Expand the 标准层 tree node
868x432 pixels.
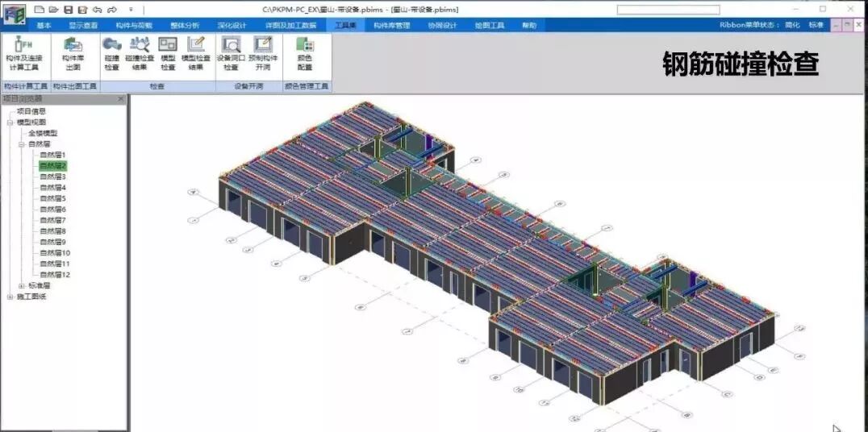(x=21, y=286)
